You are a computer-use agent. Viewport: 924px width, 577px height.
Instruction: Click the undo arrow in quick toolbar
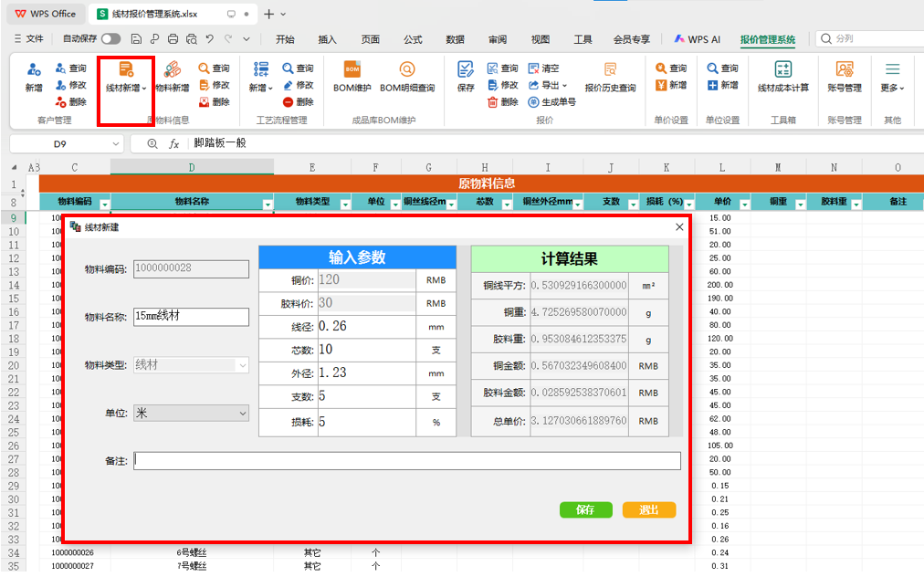(x=210, y=39)
